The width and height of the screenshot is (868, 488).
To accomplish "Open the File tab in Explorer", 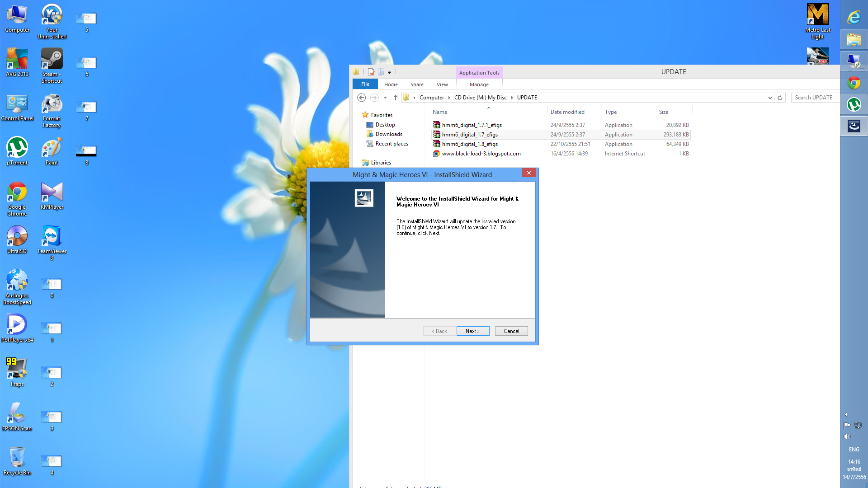I will click(x=365, y=84).
